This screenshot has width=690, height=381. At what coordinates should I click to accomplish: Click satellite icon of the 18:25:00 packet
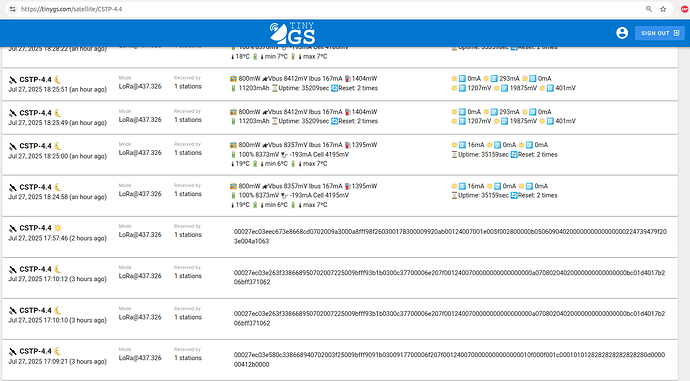[12, 146]
